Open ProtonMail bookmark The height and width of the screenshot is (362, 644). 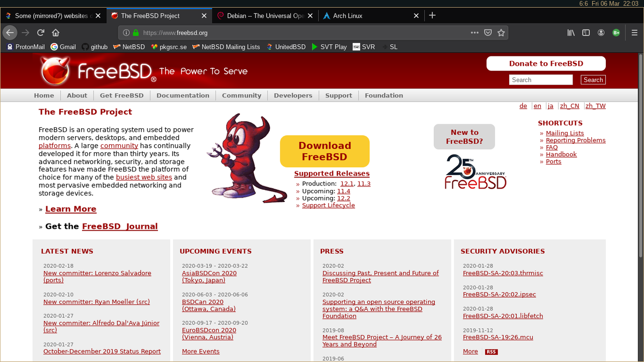(26, 47)
